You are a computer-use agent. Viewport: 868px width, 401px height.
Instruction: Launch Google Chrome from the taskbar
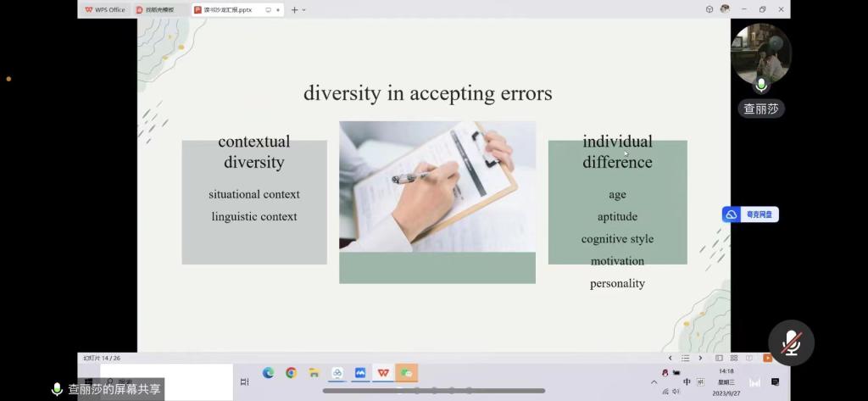(291, 373)
